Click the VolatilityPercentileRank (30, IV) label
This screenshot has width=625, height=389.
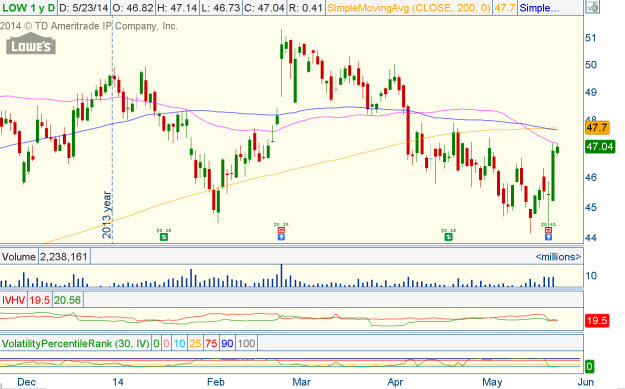(76, 343)
